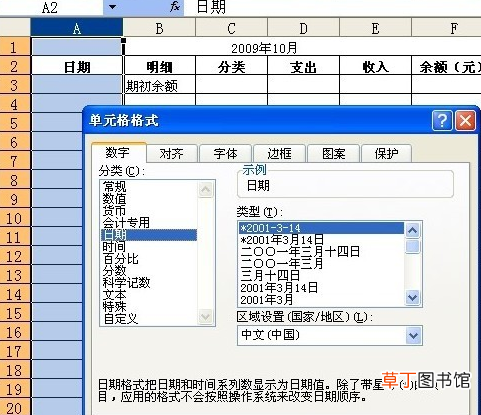Viewport: 481px width, 415px height.
Task: Click the formula bar showing 日期
Action: 332,7
